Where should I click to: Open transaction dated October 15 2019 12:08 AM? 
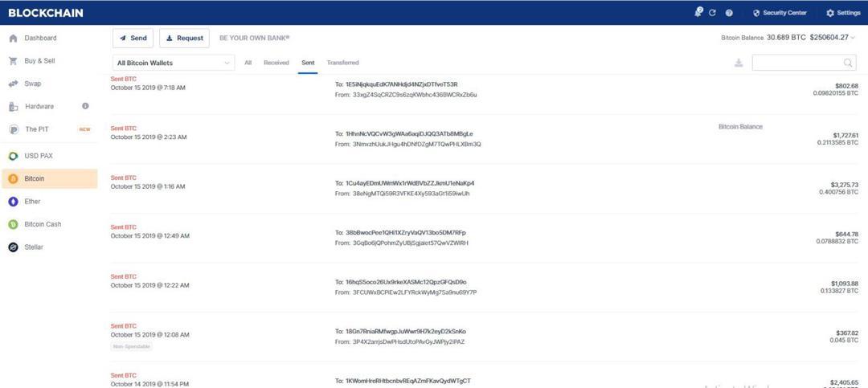point(485,337)
